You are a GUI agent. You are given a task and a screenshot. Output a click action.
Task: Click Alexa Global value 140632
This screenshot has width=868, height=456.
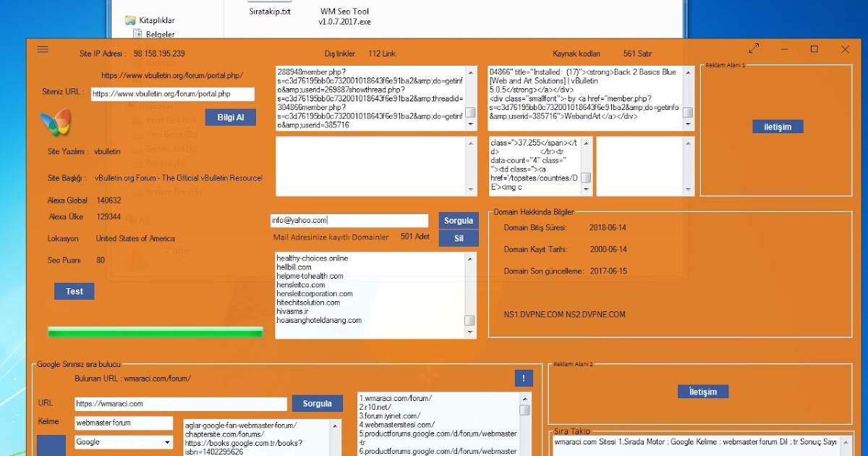(x=109, y=200)
